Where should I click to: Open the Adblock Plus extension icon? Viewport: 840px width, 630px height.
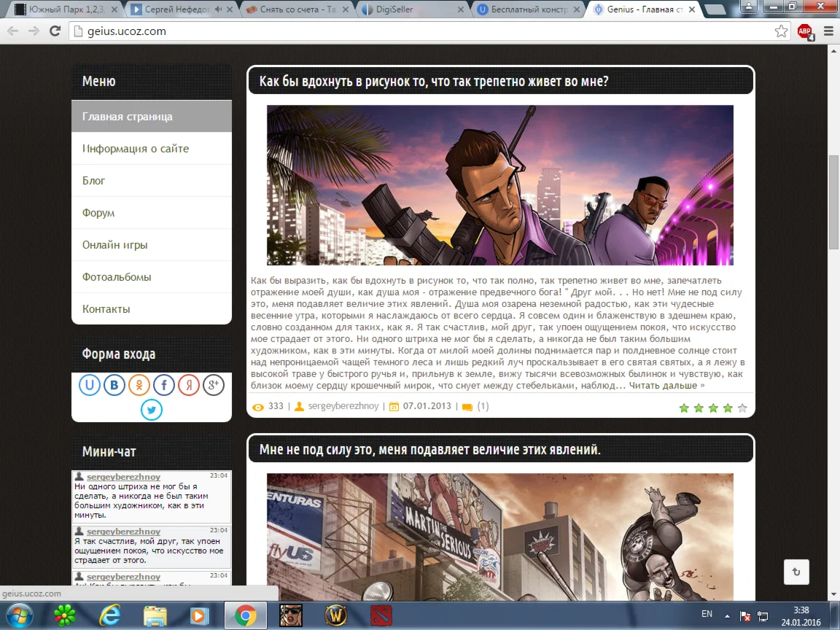click(805, 31)
